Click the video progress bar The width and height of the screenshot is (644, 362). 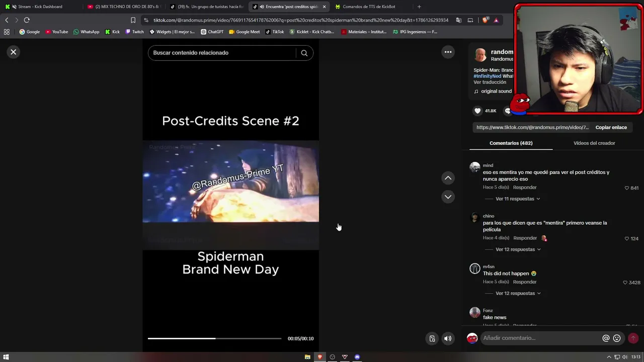click(x=214, y=338)
